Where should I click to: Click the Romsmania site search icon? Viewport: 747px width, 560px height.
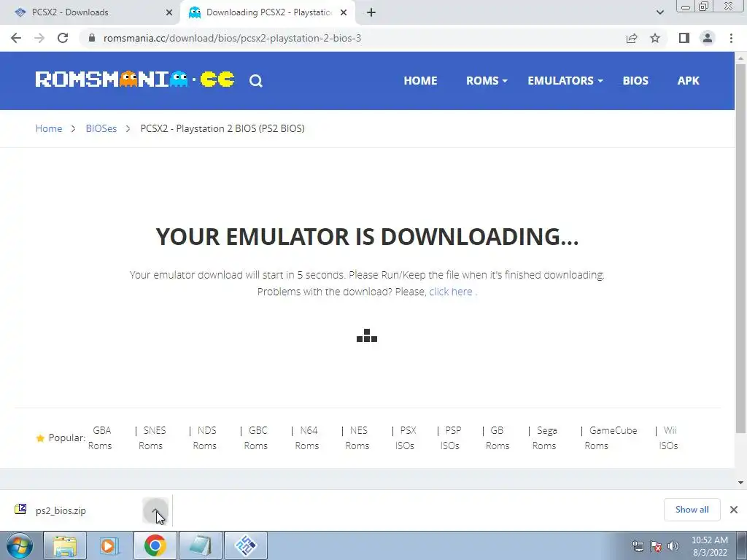(x=256, y=81)
